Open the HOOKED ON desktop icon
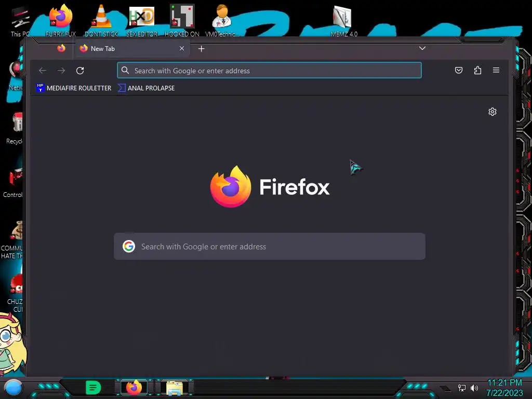Image resolution: width=532 pixels, height=399 pixels. 182,20
